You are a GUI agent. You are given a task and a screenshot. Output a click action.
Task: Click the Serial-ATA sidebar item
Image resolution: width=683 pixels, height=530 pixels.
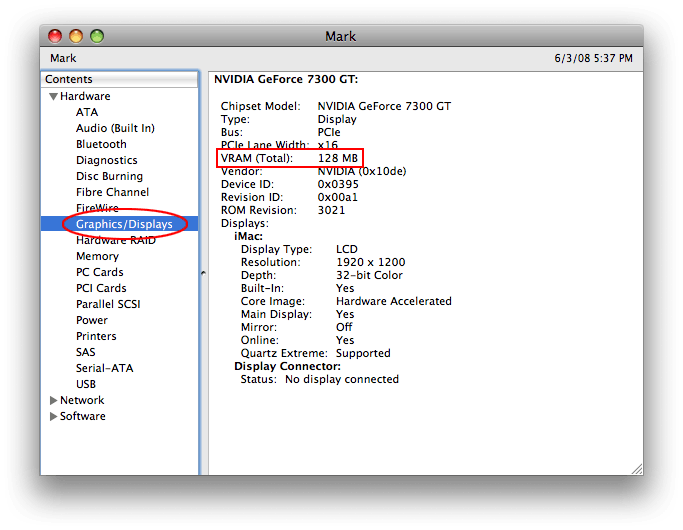tap(104, 369)
